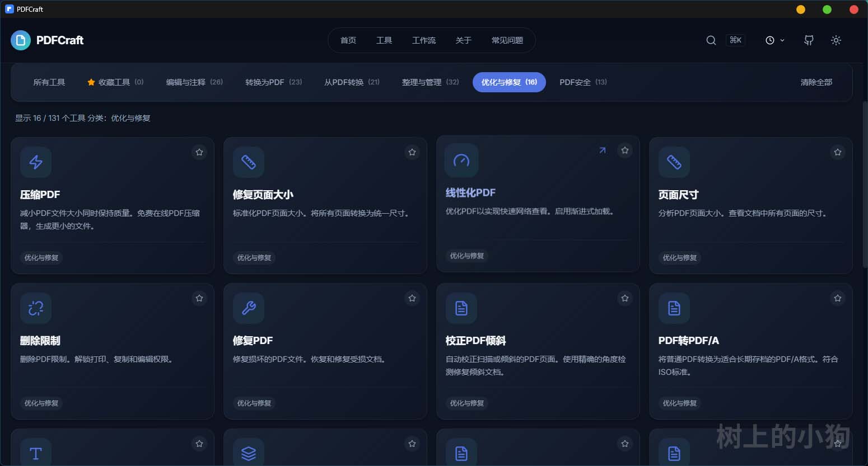This screenshot has height=466, width=868.
Task: Expand the recent history clock dropdown
Action: tap(775, 40)
